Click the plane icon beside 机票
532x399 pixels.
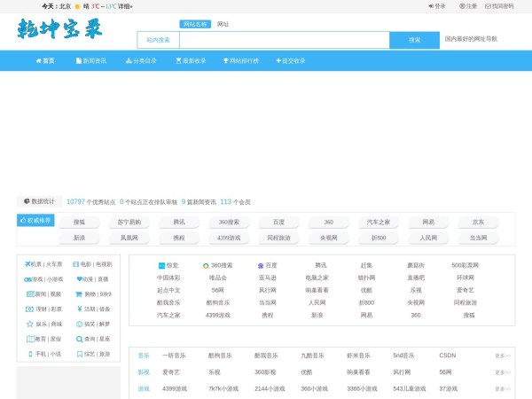pyautogui.click(x=27, y=264)
